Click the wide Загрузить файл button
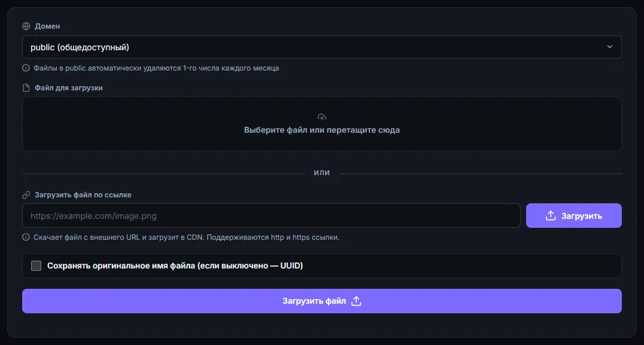This screenshot has width=644, height=345. 321,301
